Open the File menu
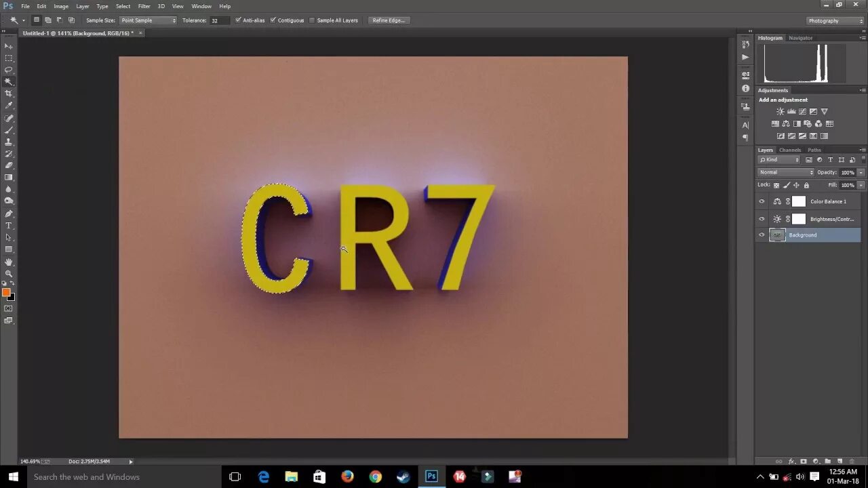The image size is (868, 488). click(25, 6)
